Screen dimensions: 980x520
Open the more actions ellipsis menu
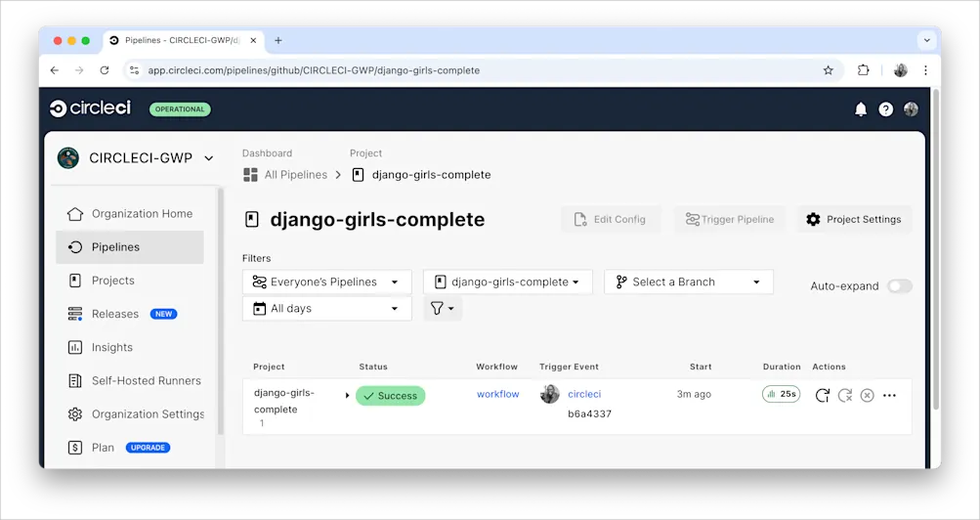click(x=889, y=395)
